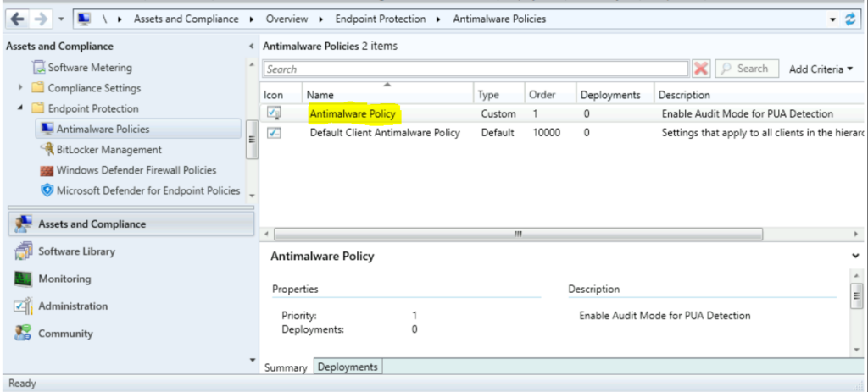Image resolution: width=868 pixels, height=392 pixels.
Task: Expand the Compliance Settings tree node
Action: 20,87
